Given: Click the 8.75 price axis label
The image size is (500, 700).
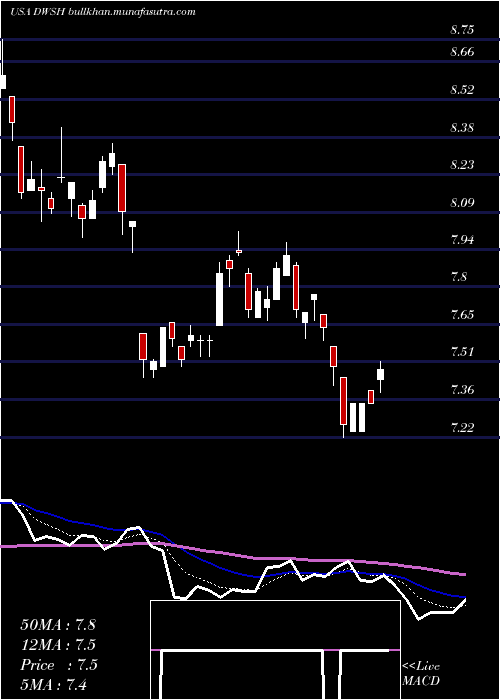Looking at the screenshot, I should coord(462,30).
